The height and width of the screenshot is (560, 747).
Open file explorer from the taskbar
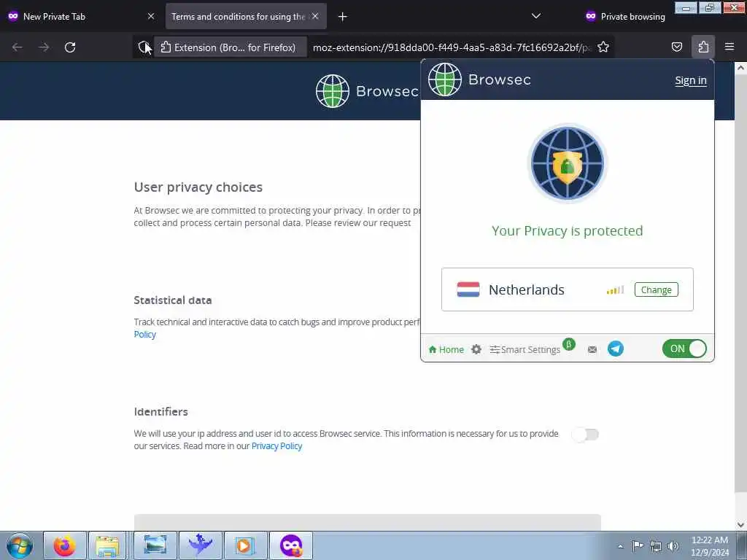(x=108, y=545)
